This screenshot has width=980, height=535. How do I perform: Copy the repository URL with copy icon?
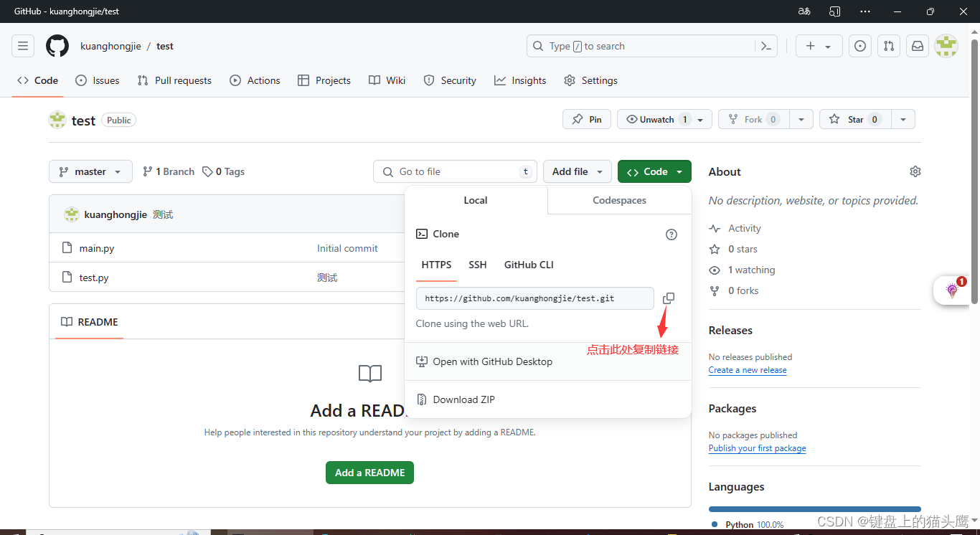click(x=668, y=298)
